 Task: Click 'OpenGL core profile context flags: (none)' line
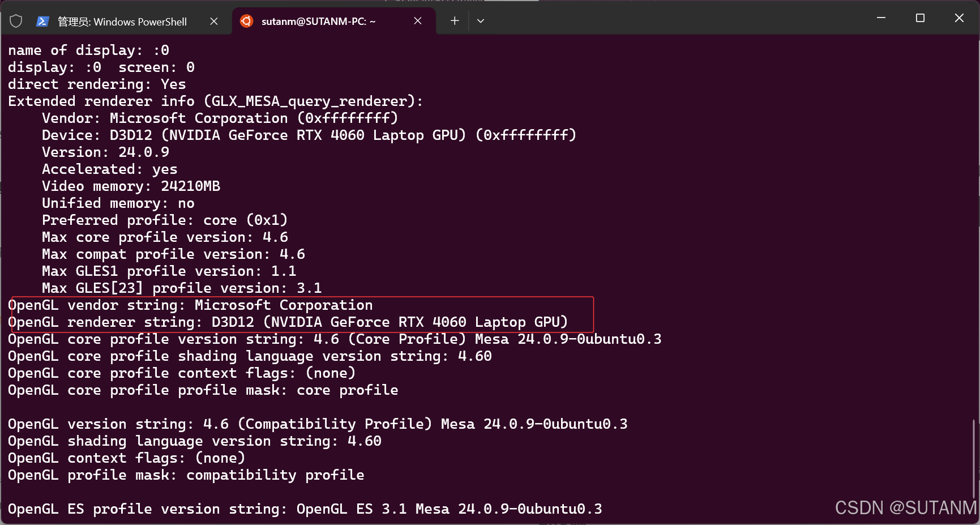[182, 373]
